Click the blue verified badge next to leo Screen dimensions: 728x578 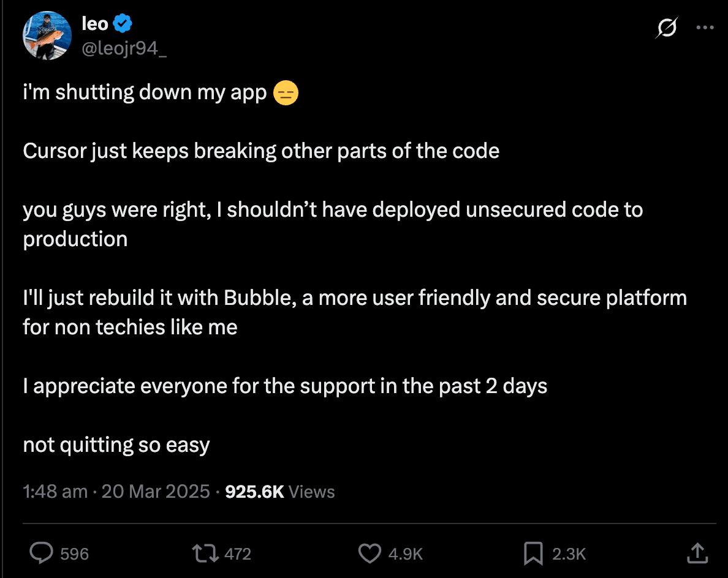124,24
